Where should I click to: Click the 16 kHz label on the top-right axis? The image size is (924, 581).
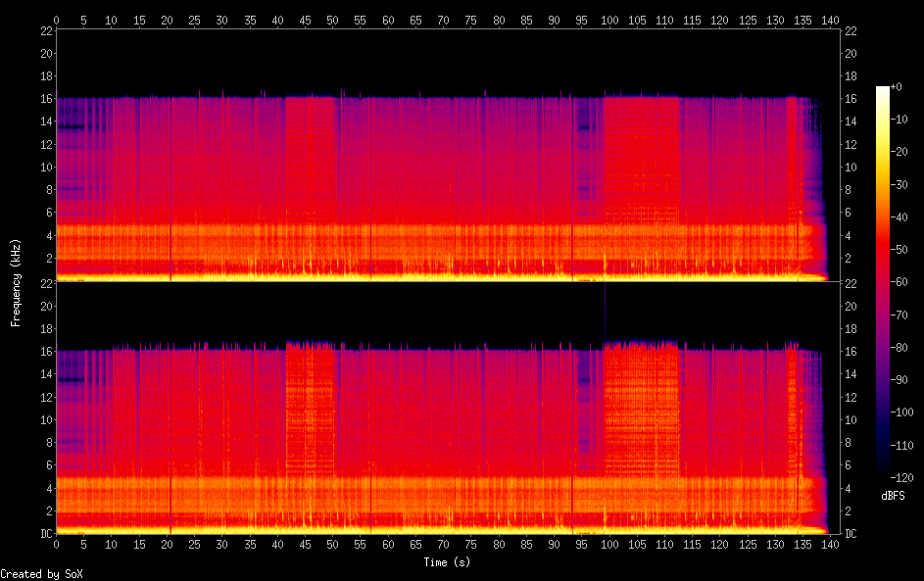[851, 99]
